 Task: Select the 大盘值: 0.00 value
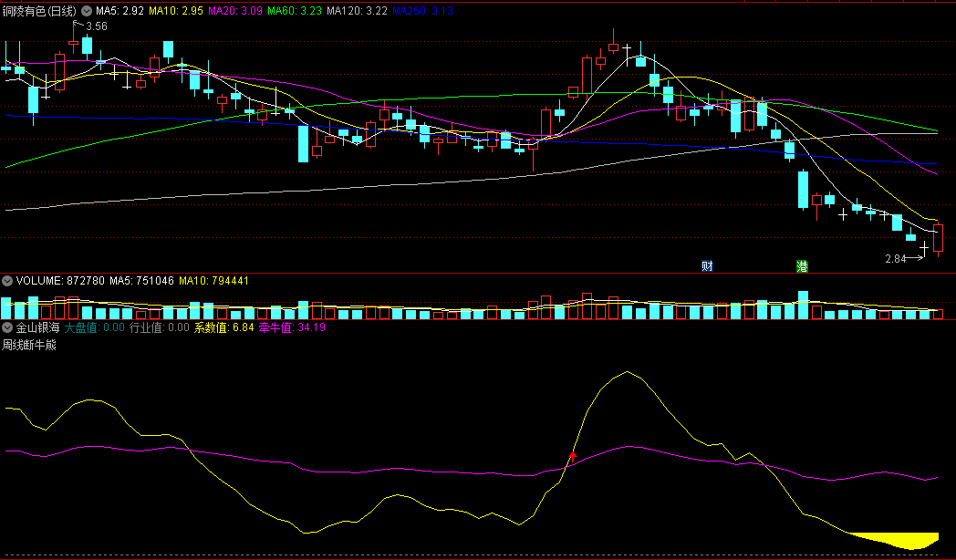pyautogui.click(x=95, y=327)
